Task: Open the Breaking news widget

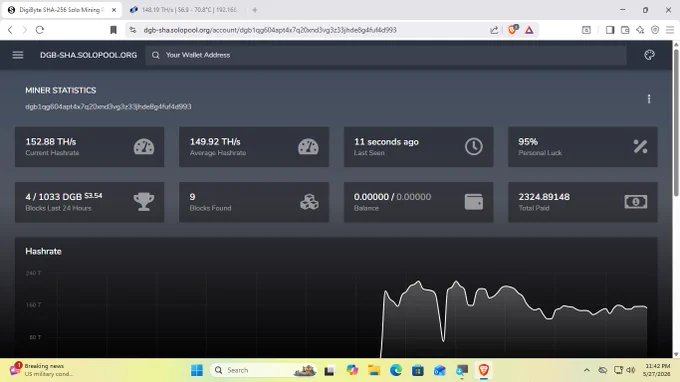Action: coord(42,370)
